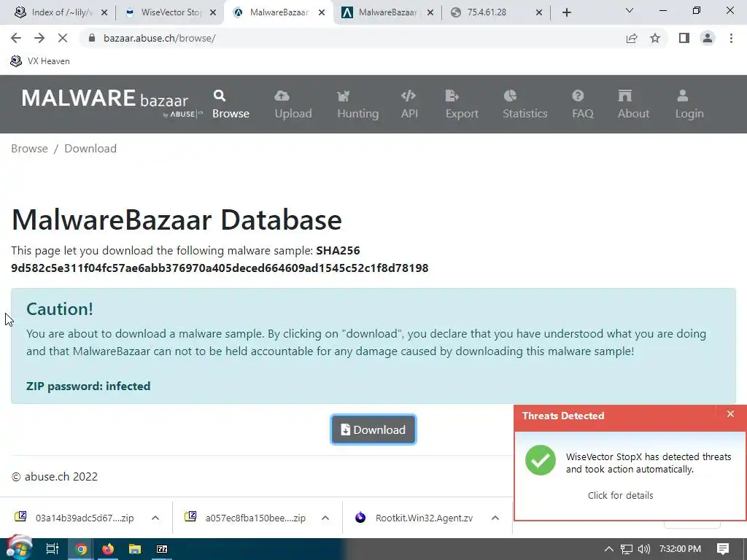This screenshot has height=560, width=747.
Task: Open volume control tray icon
Action: [x=644, y=549]
